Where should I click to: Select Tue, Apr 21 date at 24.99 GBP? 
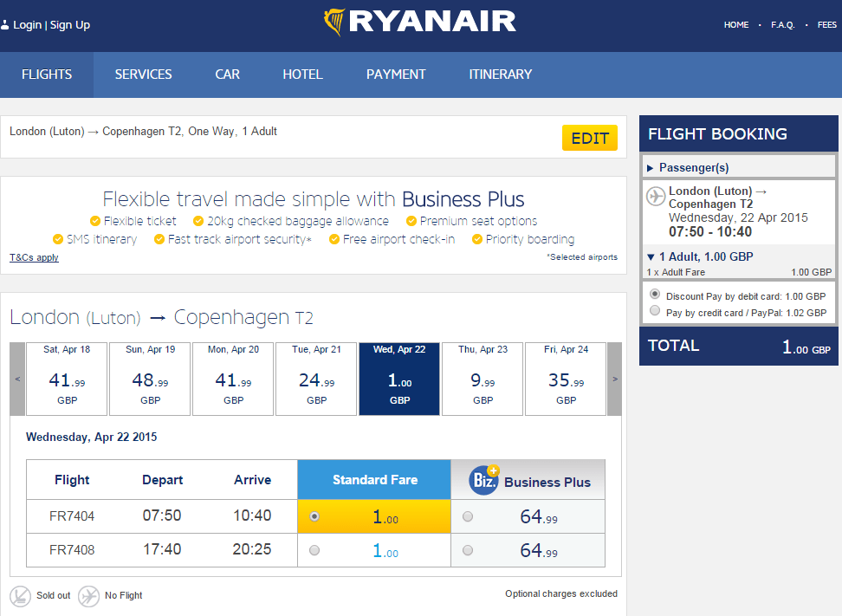(x=316, y=379)
